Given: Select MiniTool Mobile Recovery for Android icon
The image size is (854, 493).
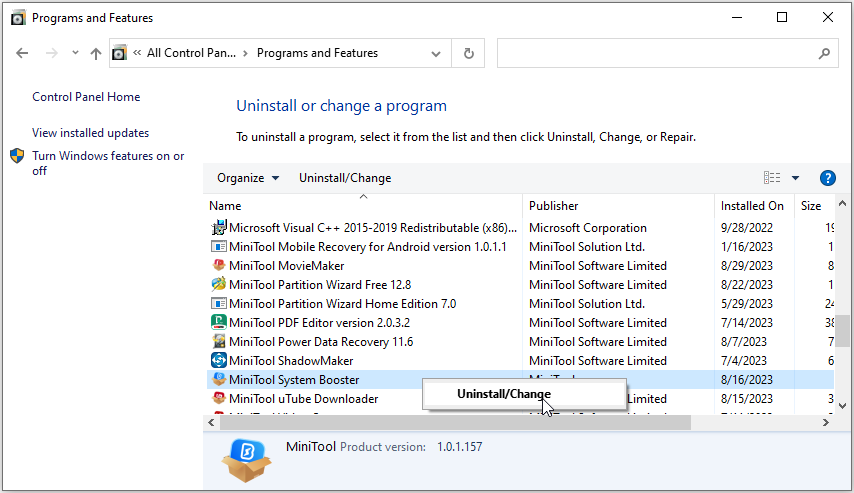Looking at the screenshot, I should [x=218, y=246].
